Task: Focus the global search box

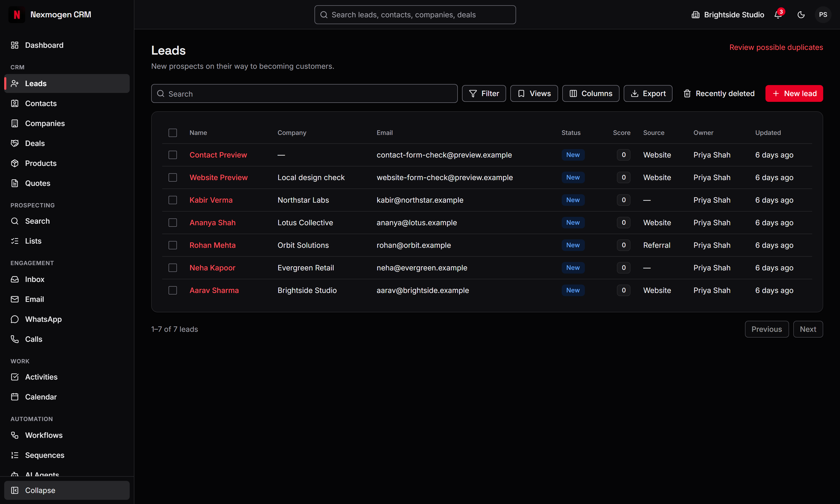Action: (x=415, y=15)
